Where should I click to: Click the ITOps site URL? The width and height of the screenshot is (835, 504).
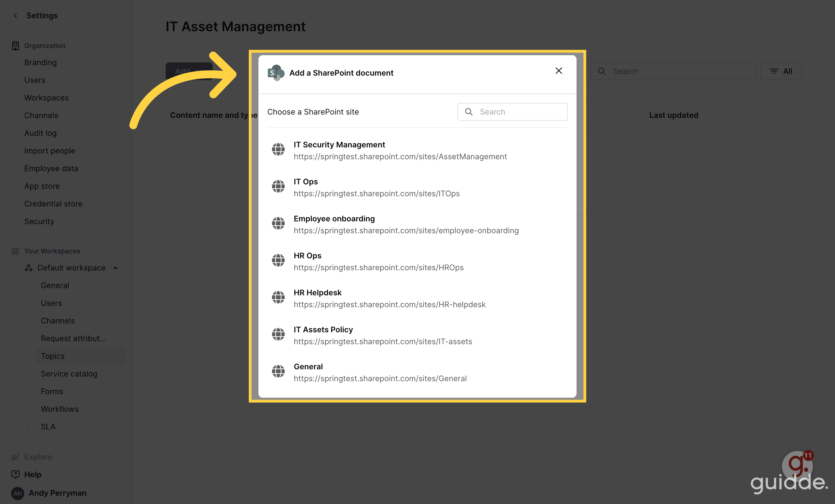click(x=377, y=193)
